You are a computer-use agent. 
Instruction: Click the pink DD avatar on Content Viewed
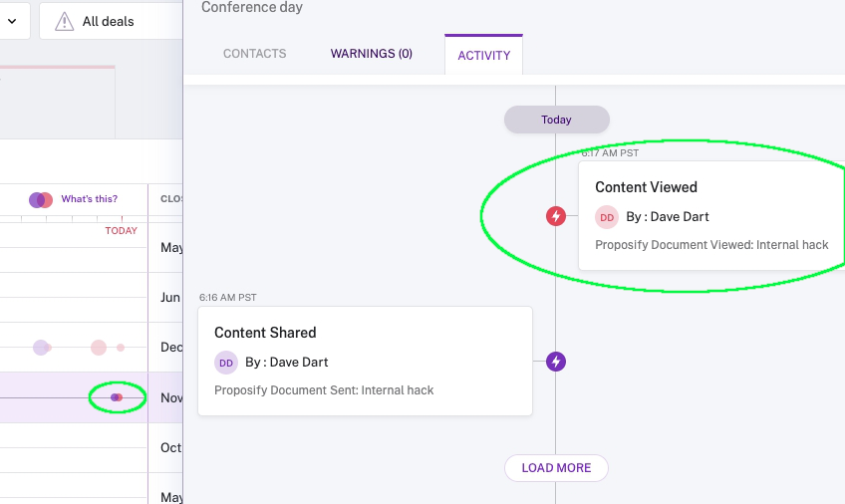[x=607, y=217]
